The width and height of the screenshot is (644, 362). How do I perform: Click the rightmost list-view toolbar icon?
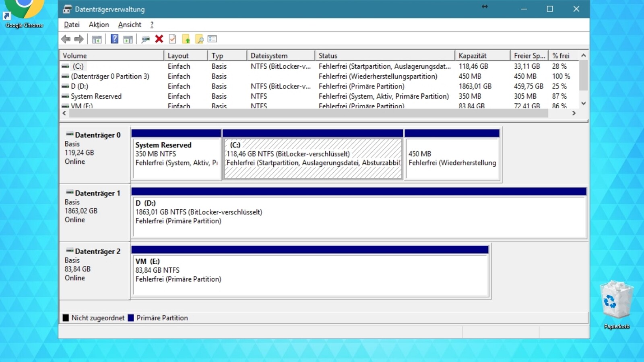pyautogui.click(x=213, y=39)
